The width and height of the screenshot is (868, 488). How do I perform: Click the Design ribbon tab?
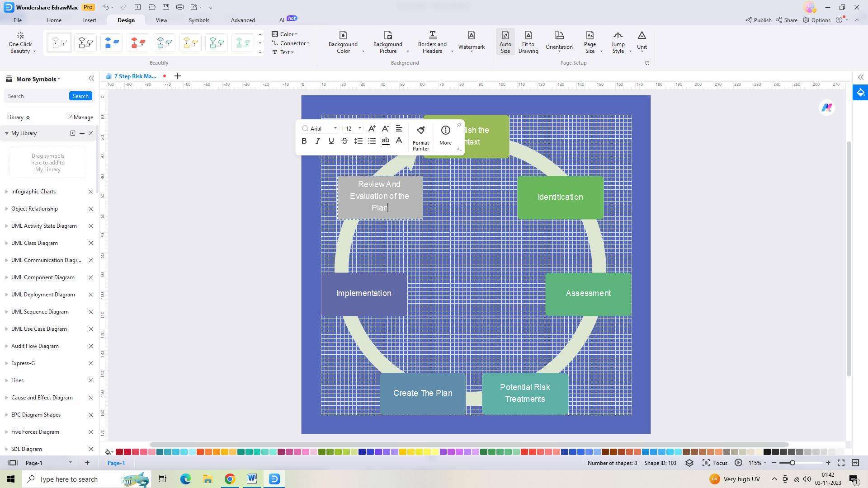click(126, 20)
